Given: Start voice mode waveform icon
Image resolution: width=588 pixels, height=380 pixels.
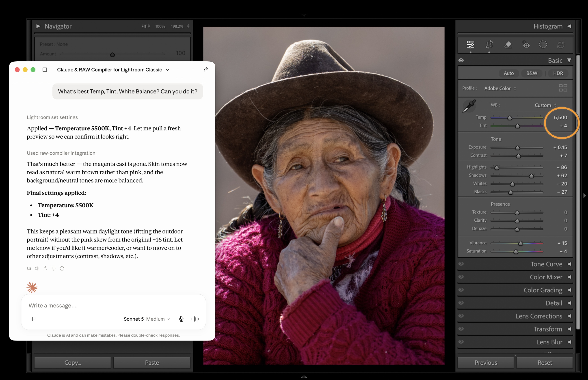Looking at the screenshot, I should tap(195, 319).
